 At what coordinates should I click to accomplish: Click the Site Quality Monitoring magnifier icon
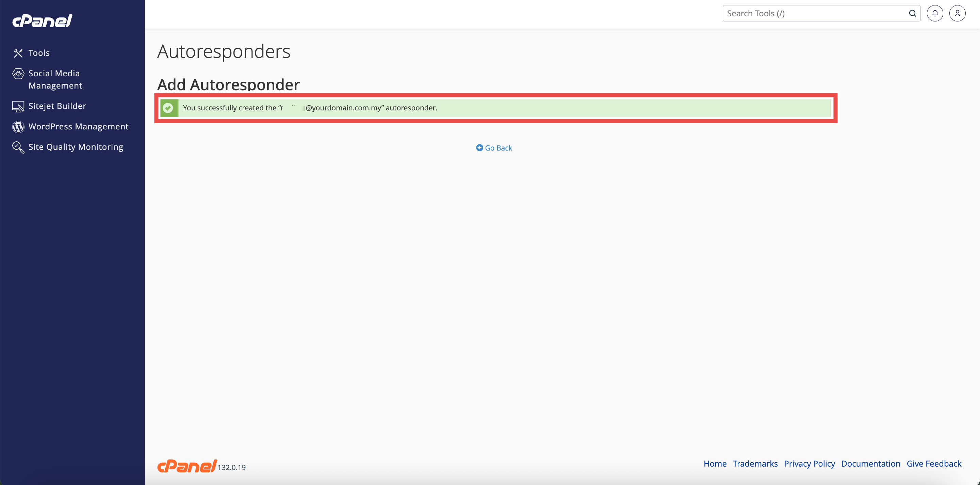[x=18, y=147]
